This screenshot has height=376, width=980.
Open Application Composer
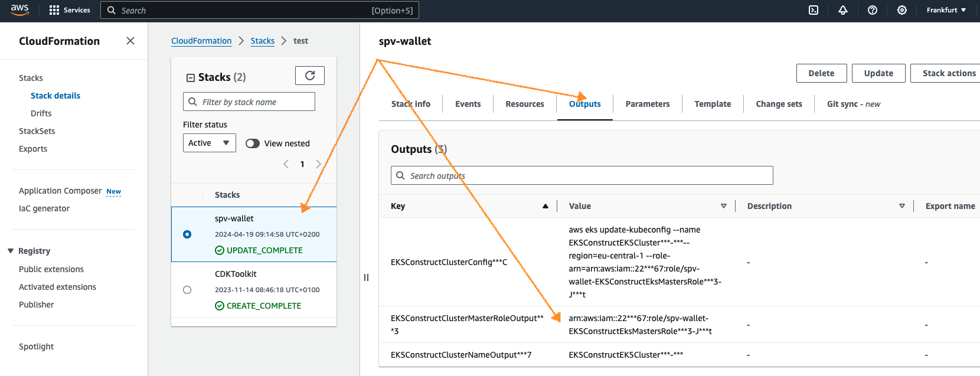tap(60, 191)
